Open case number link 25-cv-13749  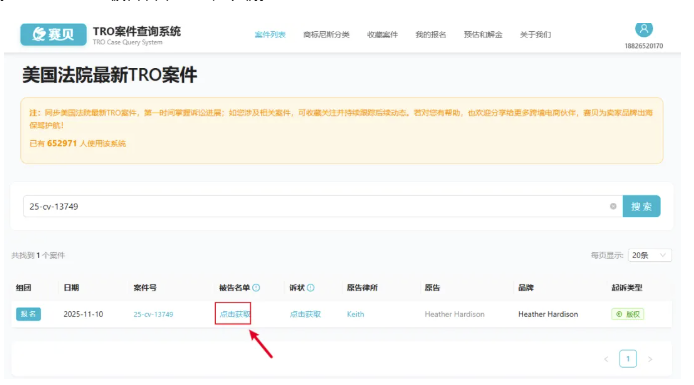tap(153, 314)
